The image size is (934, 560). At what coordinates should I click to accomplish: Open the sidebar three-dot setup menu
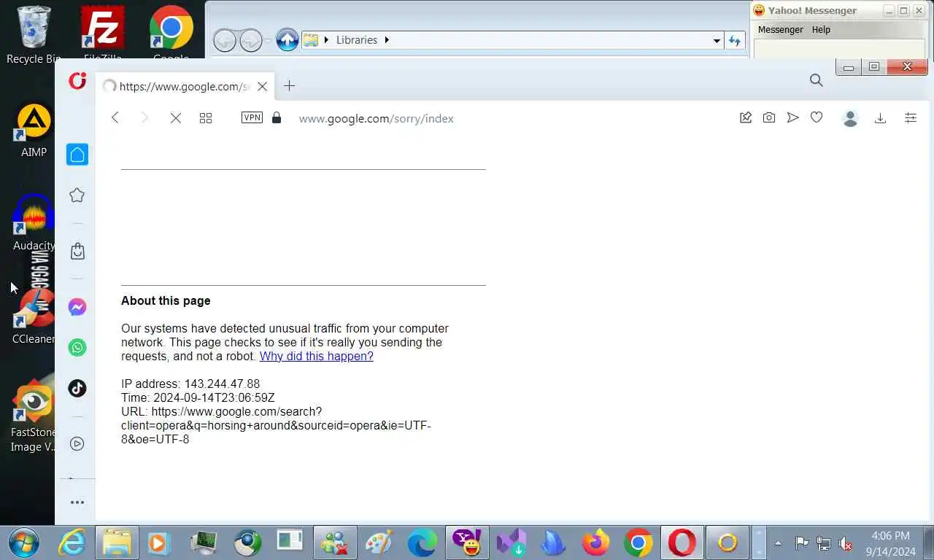[x=77, y=502]
